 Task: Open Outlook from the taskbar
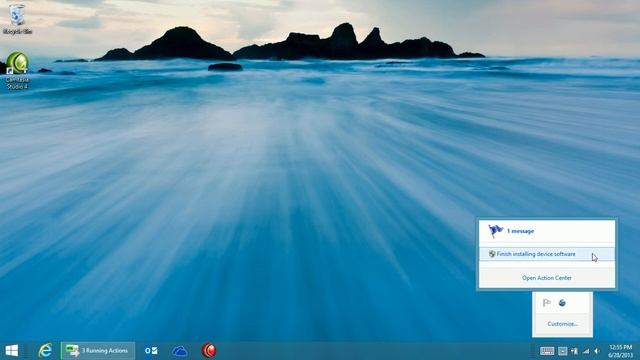click(151, 351)
